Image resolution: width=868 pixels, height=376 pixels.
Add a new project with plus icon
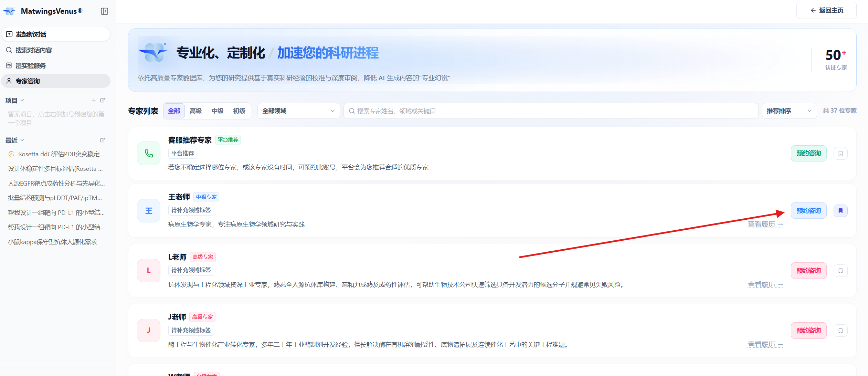pos(94,100)
